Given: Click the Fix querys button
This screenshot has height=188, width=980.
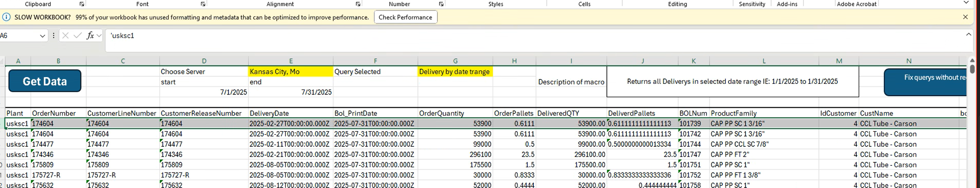Looking at the screenshot, I should click(x=925, y=82).
